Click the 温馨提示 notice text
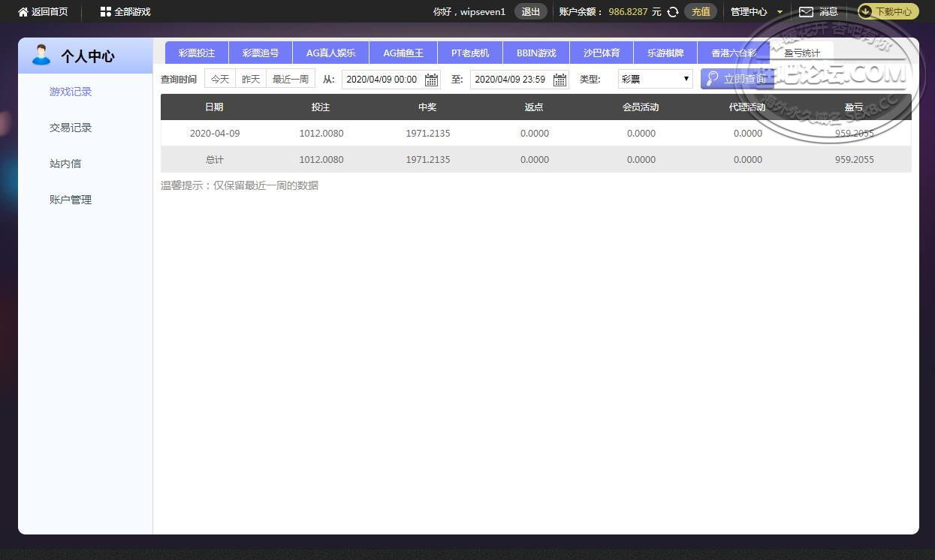Screen dimensions: 935x560 [240, 185]
